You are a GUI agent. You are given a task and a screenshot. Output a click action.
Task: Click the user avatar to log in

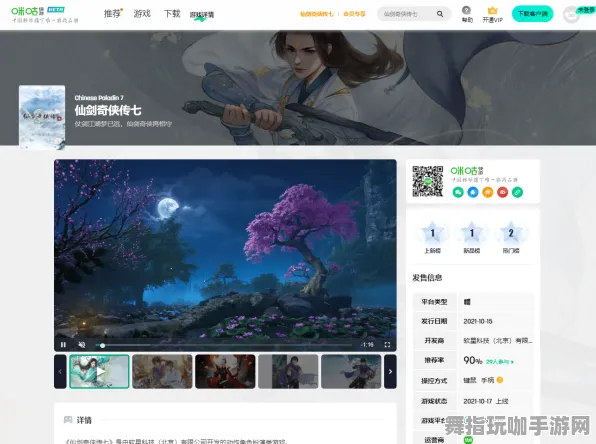571,15
